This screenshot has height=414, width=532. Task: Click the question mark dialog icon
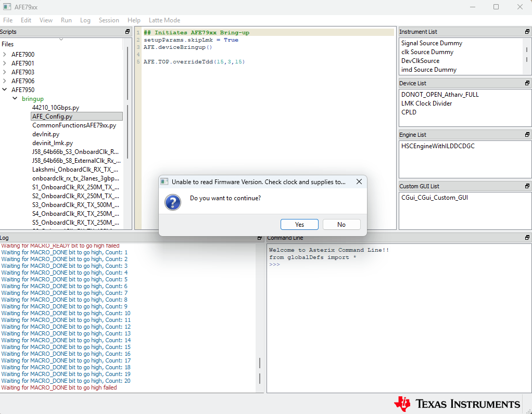click(173, 202)
